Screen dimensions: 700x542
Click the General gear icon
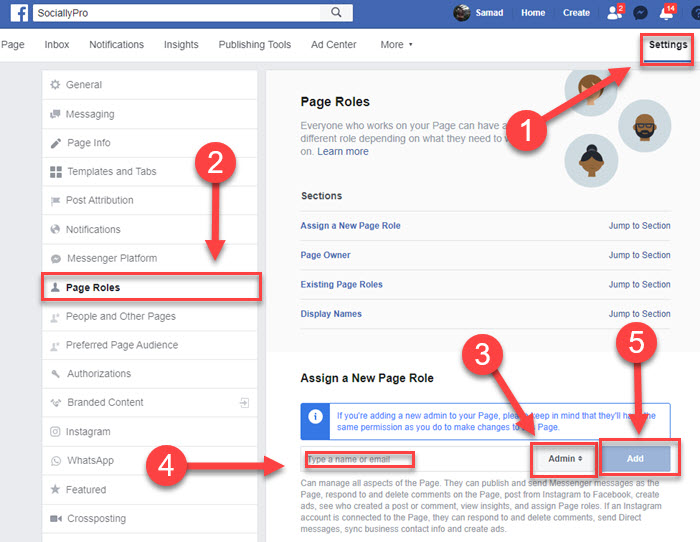55,84
